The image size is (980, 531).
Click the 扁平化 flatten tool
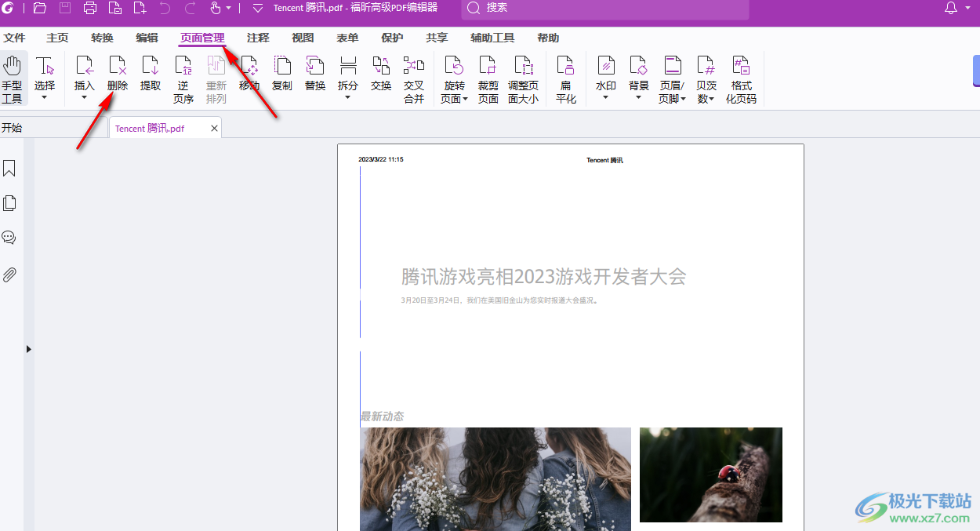[566, 78]
